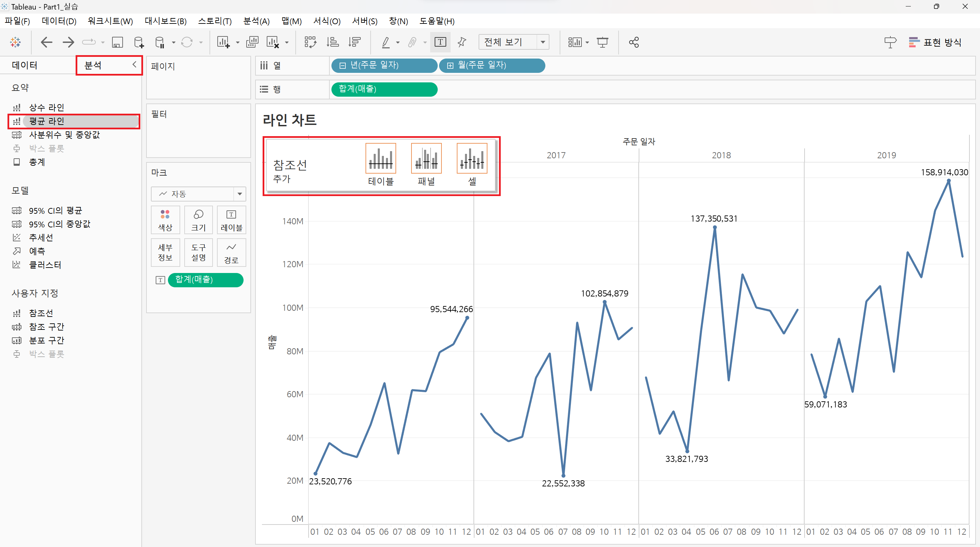Click the save workbook icon

(117, 42)
